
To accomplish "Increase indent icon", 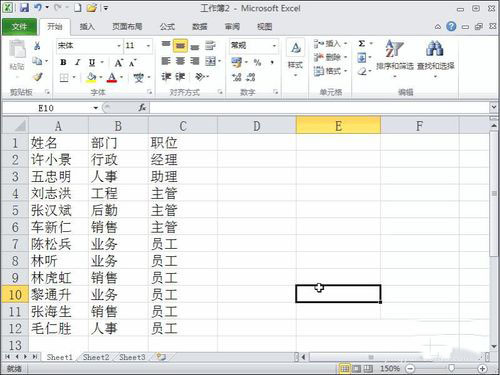I will 180,77.
